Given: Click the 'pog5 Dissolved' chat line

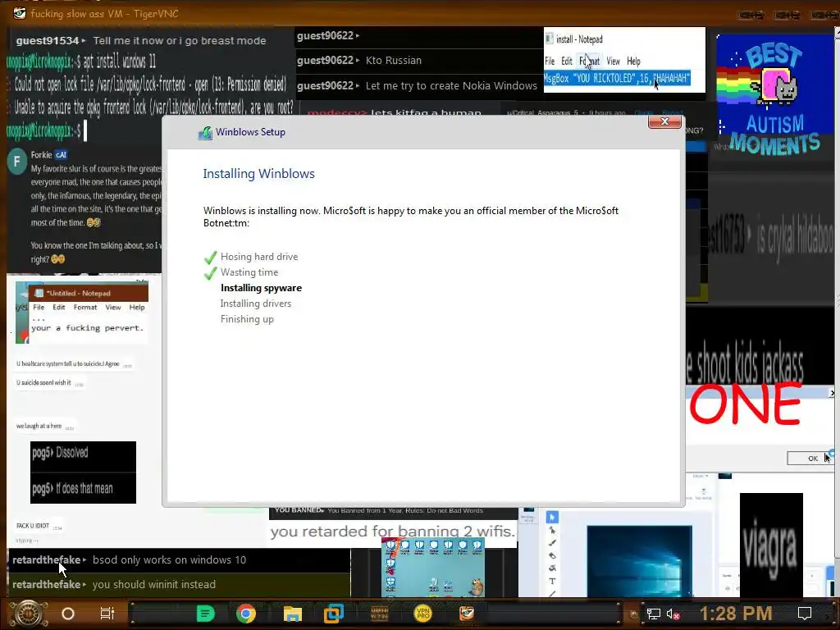Looking at the screenshot, I should pyautogui.click(x=60, y=453).
